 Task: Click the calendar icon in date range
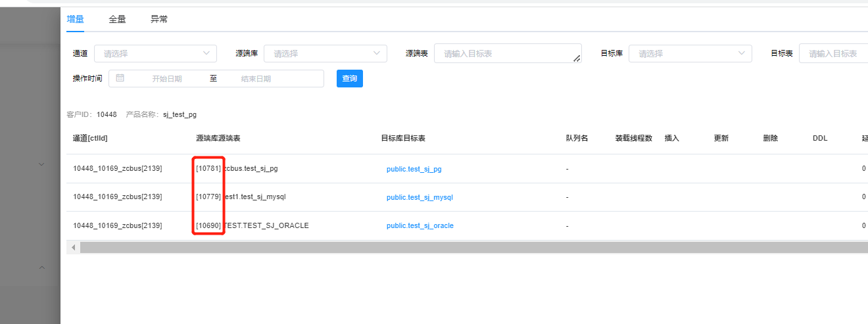click(120, 78)
